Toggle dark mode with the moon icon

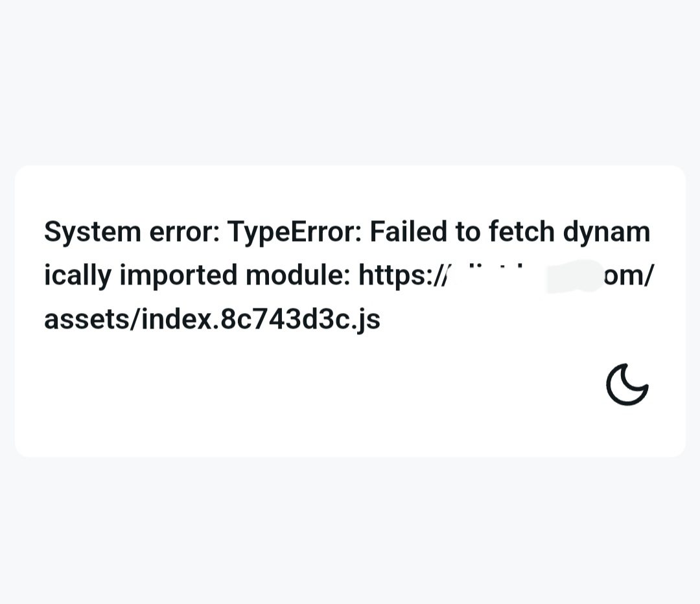coord(627,384)
